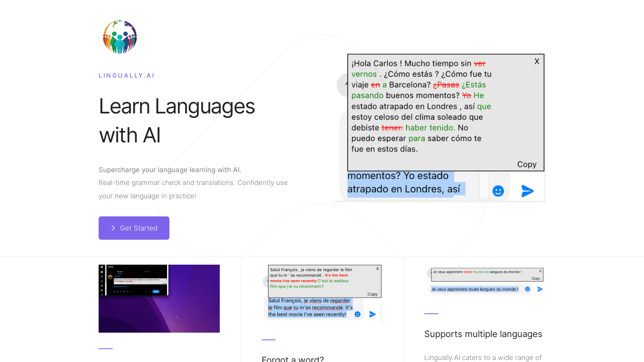Click 'Lingually.AI caters to a wide range' text
The height and width of the screenshot is (362, 644).
[x=483, y=358]
